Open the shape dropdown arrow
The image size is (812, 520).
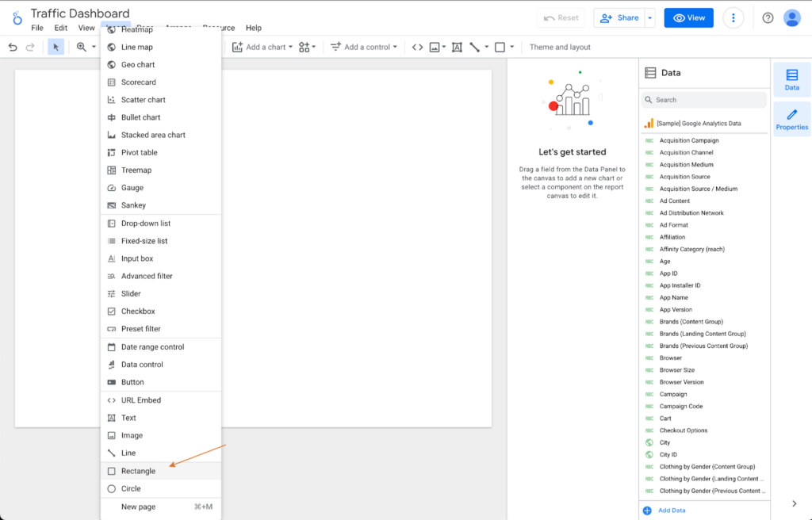click(511, 47)
